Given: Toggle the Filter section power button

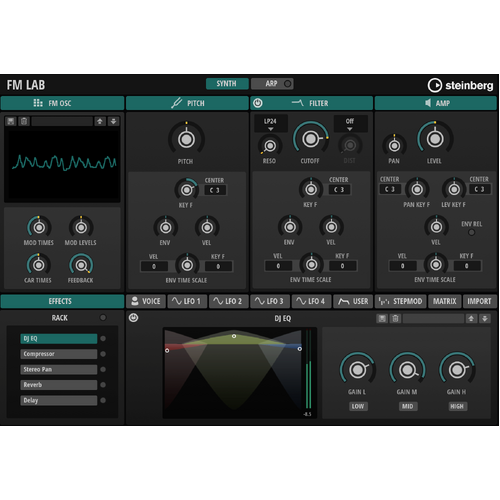Looking at the screenshot, I should coord(258,103).
